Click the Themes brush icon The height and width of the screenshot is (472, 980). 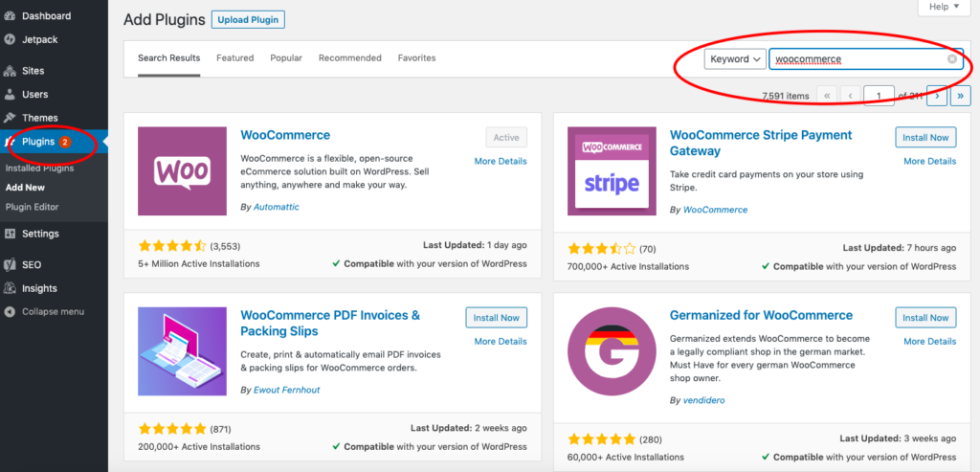(10, 118)
